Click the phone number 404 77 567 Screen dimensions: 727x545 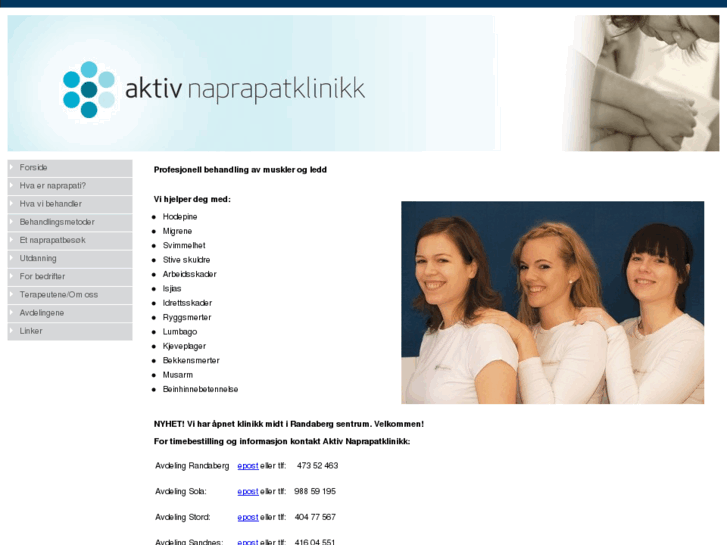(315, 517)
